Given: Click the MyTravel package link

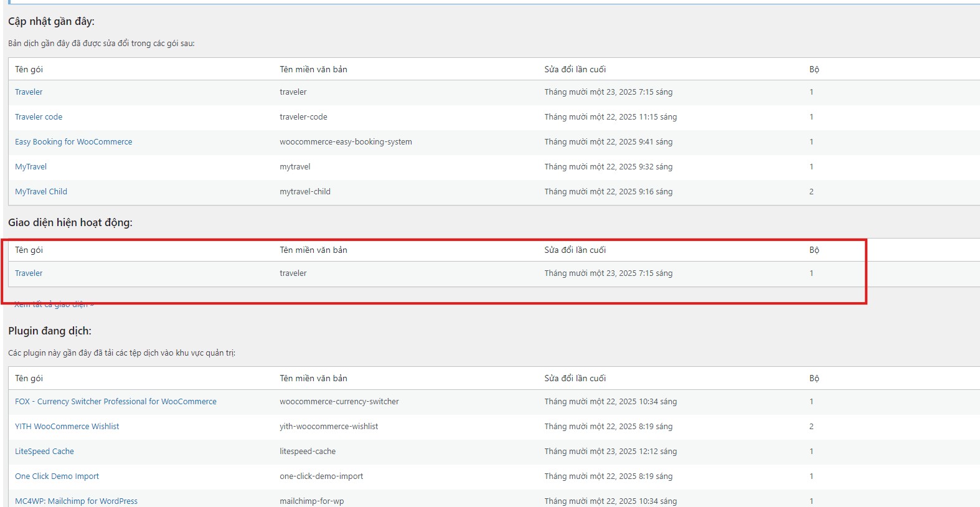Looking at the screenshot, I should point(31,167).
